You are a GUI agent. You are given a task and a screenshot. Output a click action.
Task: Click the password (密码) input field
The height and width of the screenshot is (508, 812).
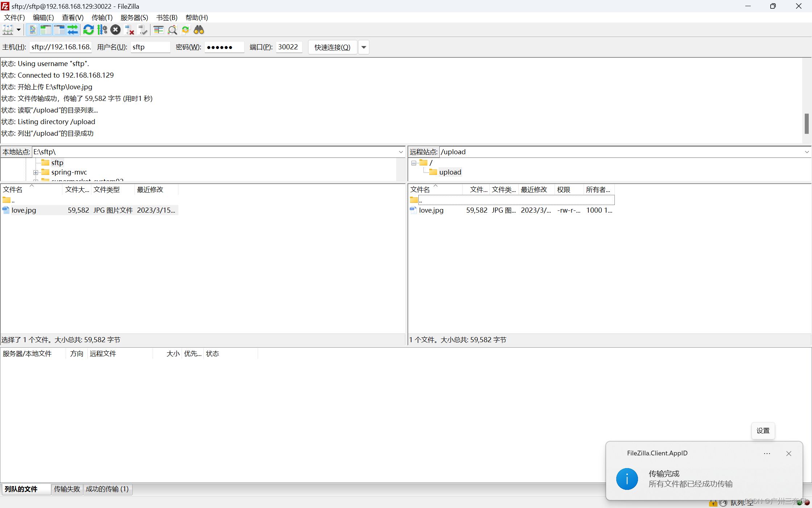[x=224, y=47]
